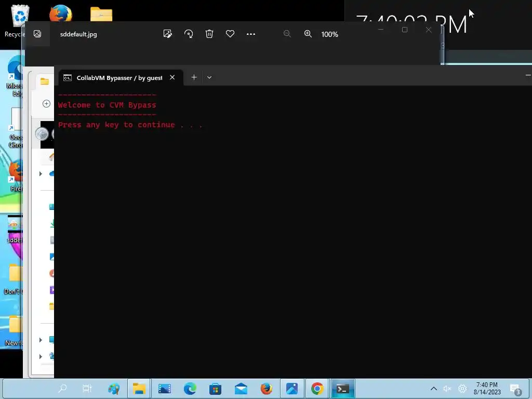Minimize the Photos window
Viewport: 532px width, 399px height.
click(381, 30)
